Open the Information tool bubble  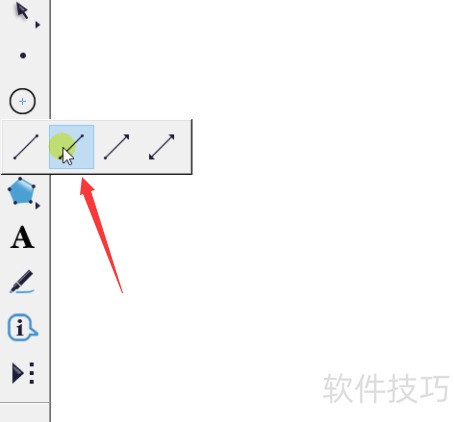(x=22, y=327)
